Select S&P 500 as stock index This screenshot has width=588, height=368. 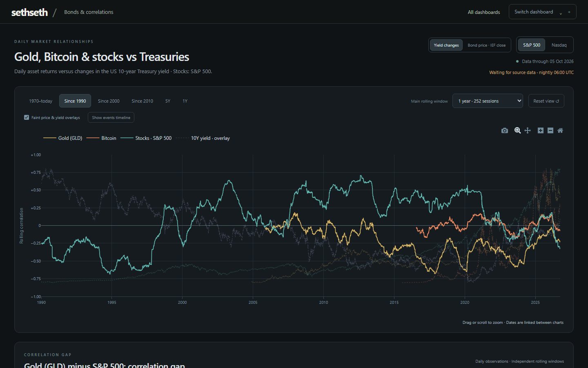[532, 45]
